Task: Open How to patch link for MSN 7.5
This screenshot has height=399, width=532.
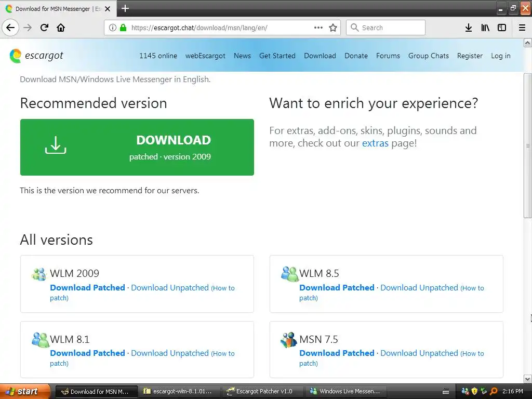Action: click(x=473, y=353)
